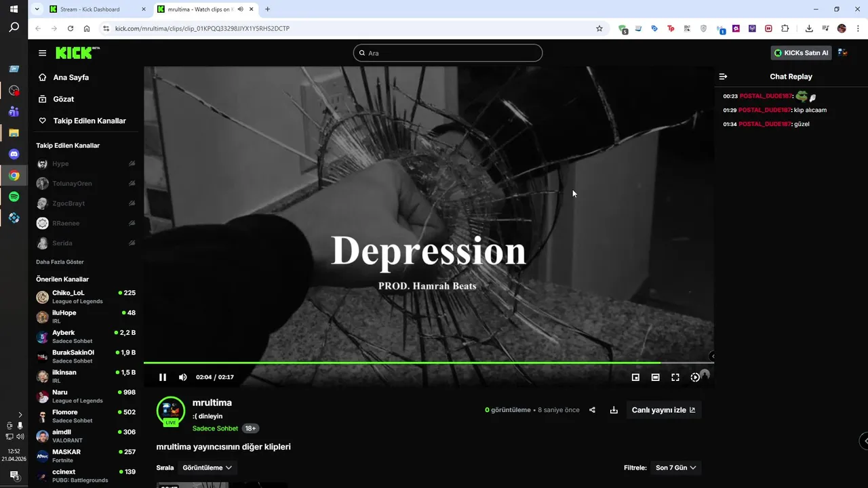Open recommended channel aimdll
The image size is (868, 488).
(x=86, y=436)
